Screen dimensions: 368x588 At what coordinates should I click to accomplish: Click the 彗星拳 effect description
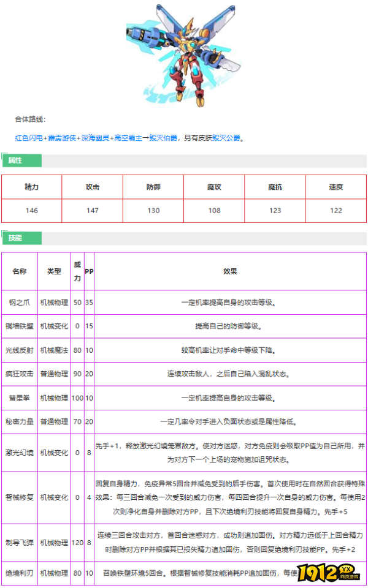click(x=230, y=398)
